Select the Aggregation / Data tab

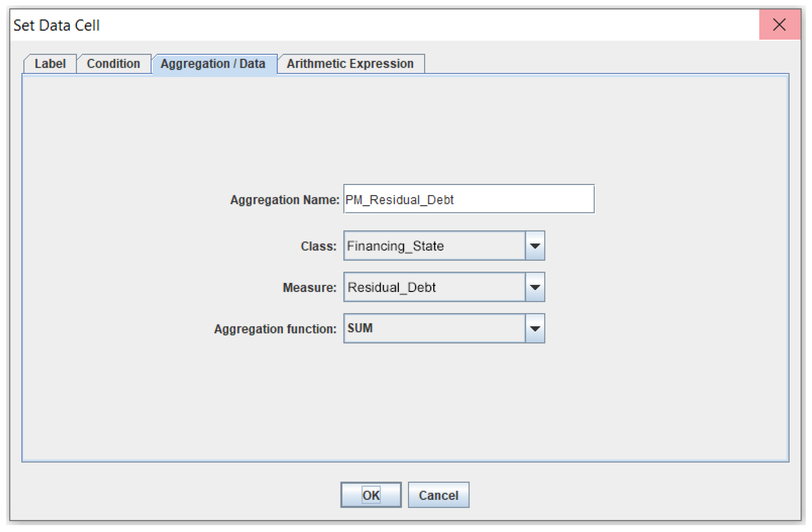coord(213,64)
